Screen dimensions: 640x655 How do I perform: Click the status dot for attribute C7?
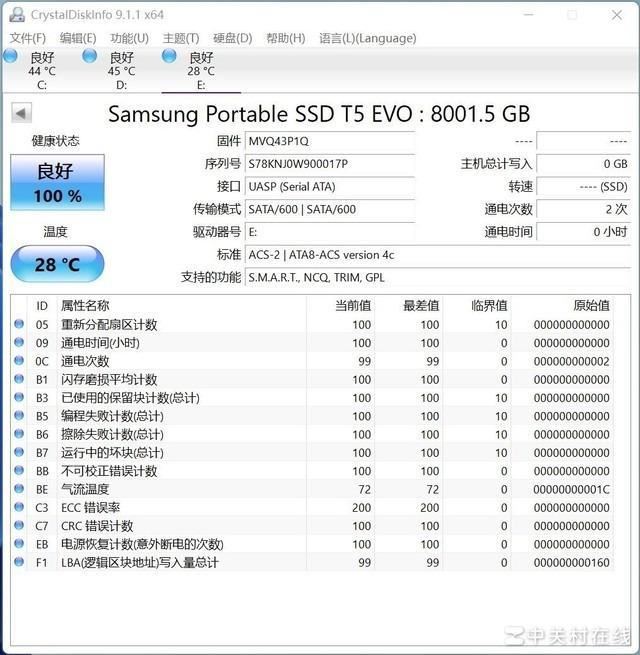(19, 525)
